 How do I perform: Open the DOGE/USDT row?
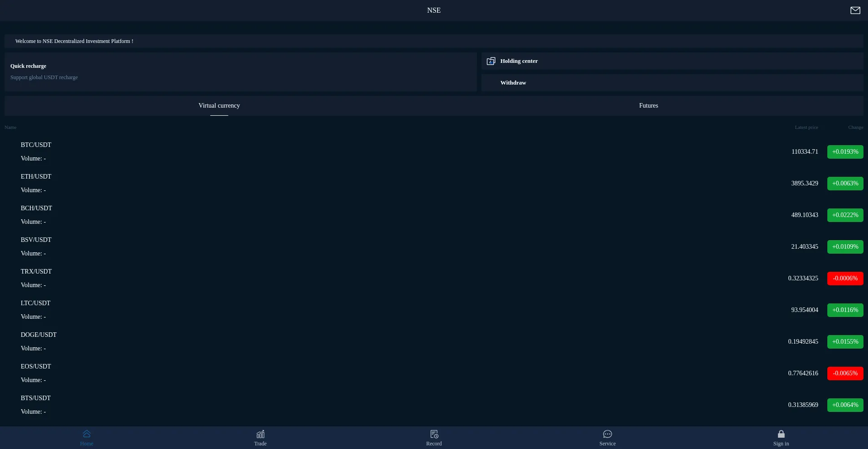[39, 335]
